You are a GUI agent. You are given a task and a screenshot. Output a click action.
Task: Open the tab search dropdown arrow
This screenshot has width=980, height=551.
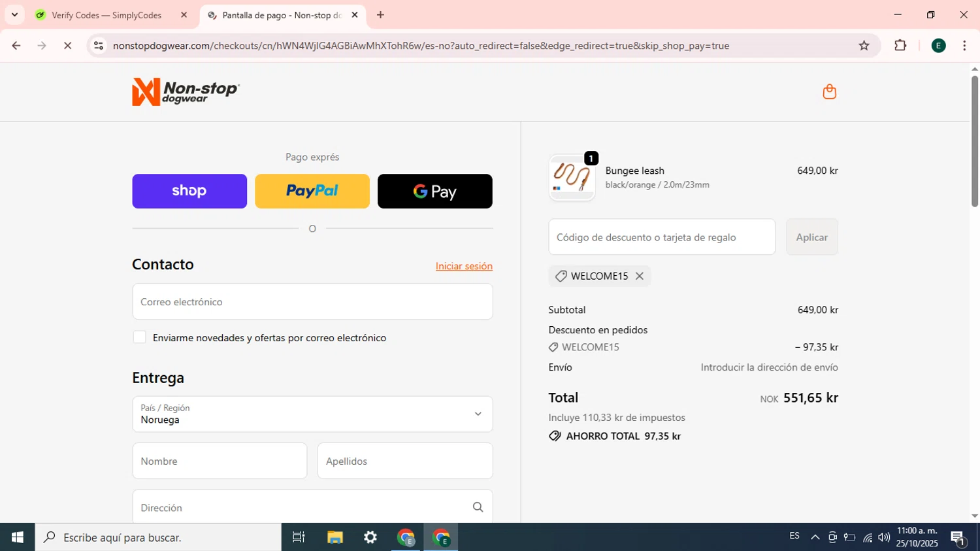(14, 14)
